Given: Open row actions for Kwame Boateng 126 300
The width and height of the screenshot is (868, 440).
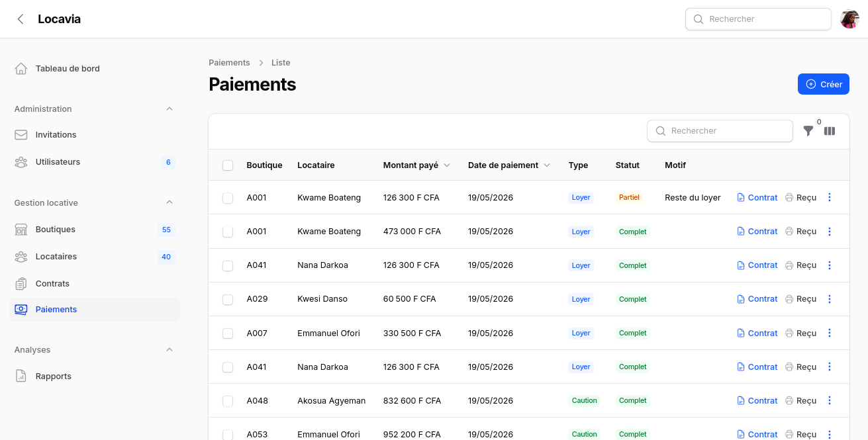Looking at the screenshot, I should pyautogui.click(x=830, y=198).
